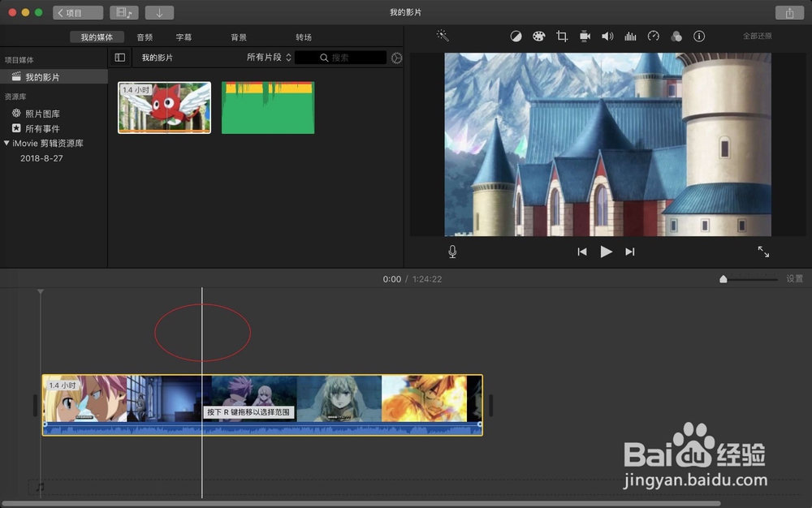The height and width of the screenshot is (508, 812).
Task: Select the red cat clip thumbnail
Action: [x=165, y=108]
